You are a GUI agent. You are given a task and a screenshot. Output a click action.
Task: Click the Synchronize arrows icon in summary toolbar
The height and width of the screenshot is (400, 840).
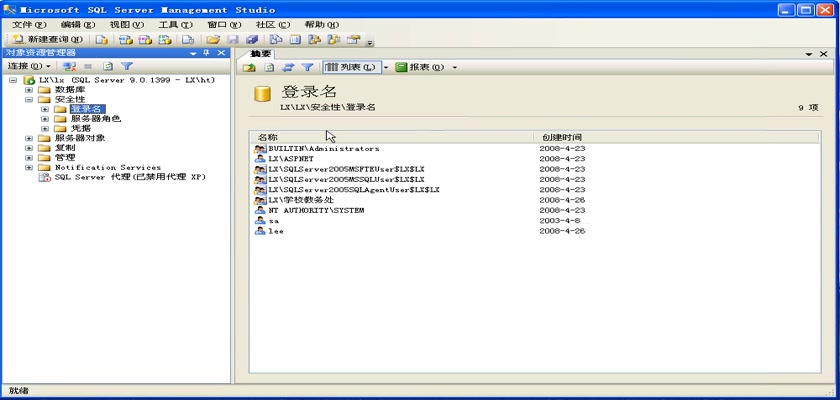(288, 67)
